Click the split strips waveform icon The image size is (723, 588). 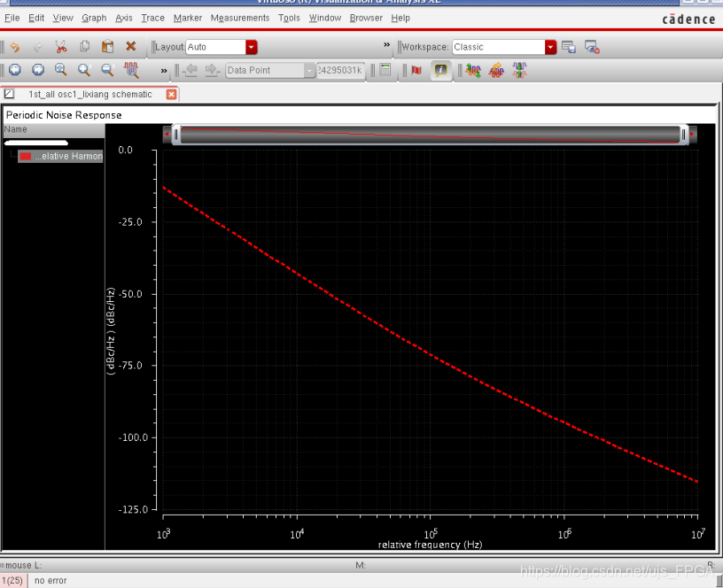click(x=473, y=71)
